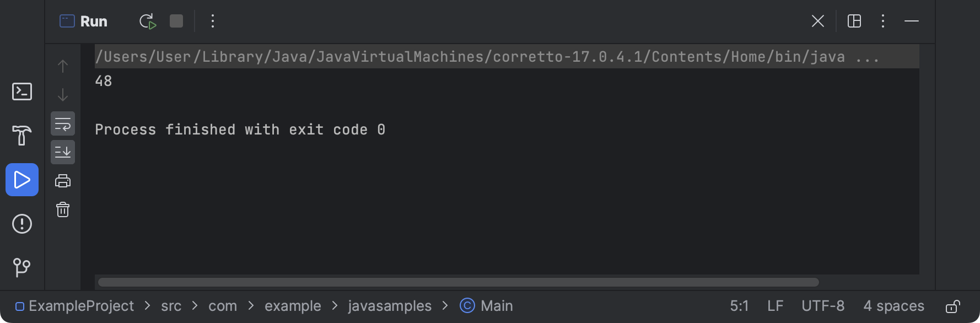Click the Run tool window sidebar button
980x323 pixels.
[22, 180]
